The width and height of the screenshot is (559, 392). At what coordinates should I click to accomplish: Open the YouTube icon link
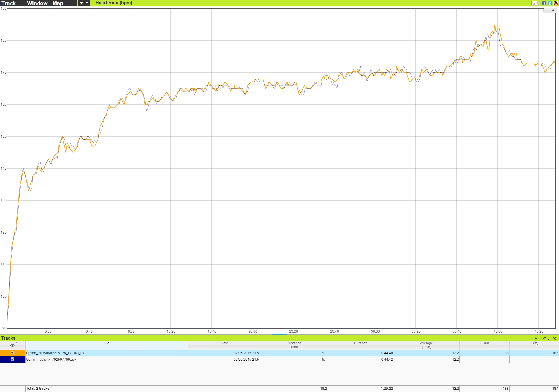(x=556, y=3)
